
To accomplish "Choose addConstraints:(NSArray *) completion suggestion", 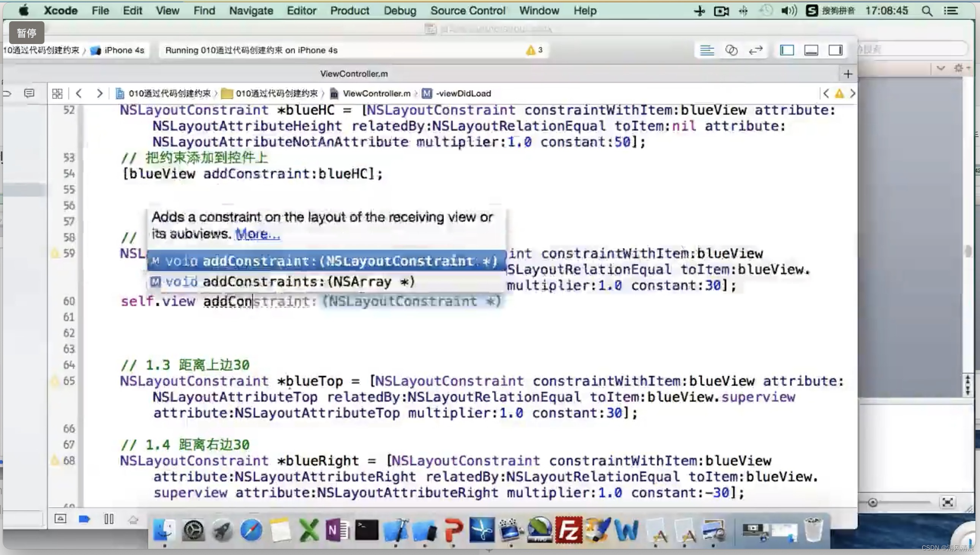I will point(308,282).
